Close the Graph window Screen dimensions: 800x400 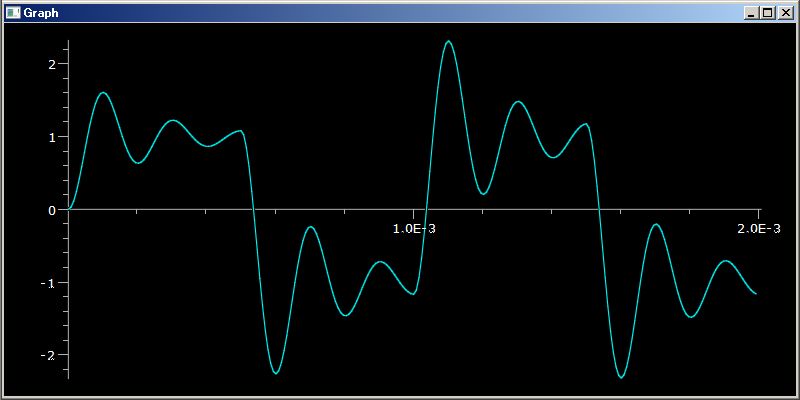pyautogui.click(x=785, y=13)
